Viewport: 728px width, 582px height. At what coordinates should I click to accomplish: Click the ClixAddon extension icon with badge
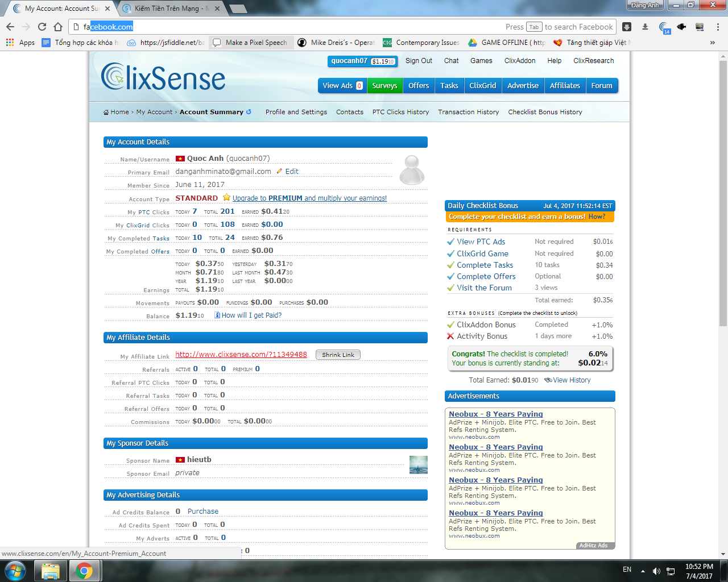click(664, 27)
